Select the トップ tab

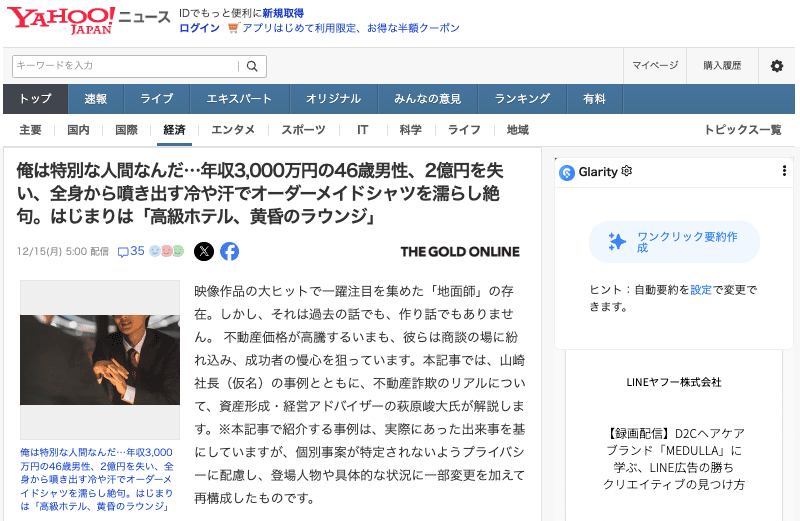36,99
